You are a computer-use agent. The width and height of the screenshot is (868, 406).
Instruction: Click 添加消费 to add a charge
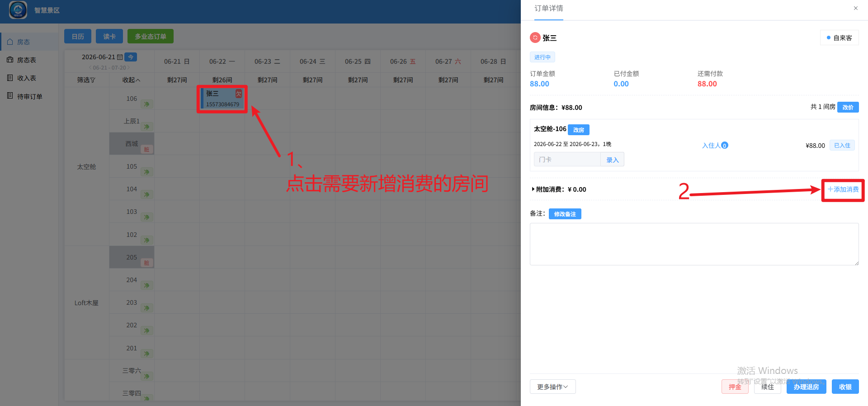[843, 189]
